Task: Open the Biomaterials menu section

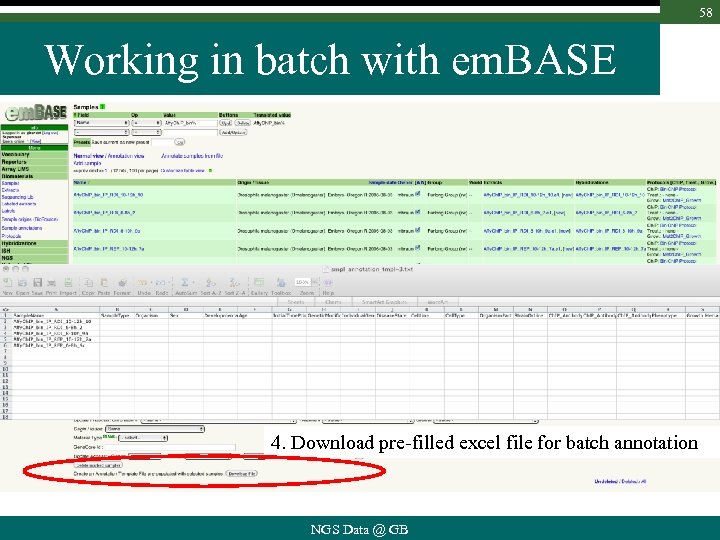Action: (34, 176)
